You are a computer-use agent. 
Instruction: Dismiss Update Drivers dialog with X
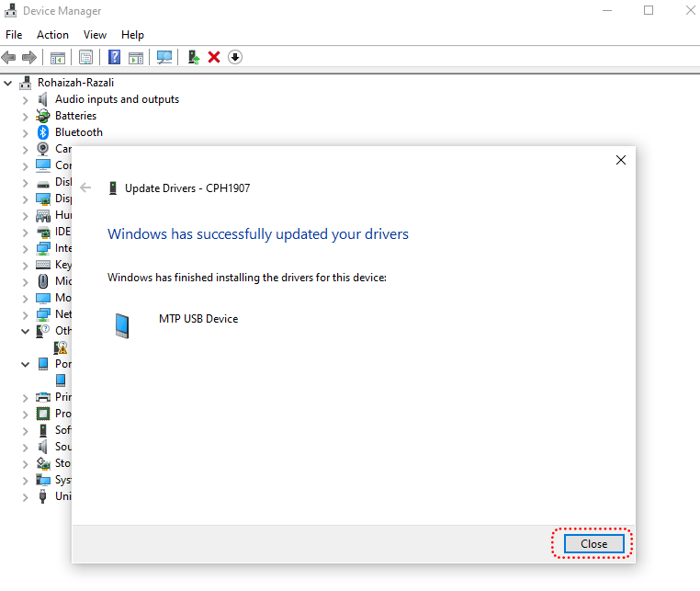[x=621, y=160]
